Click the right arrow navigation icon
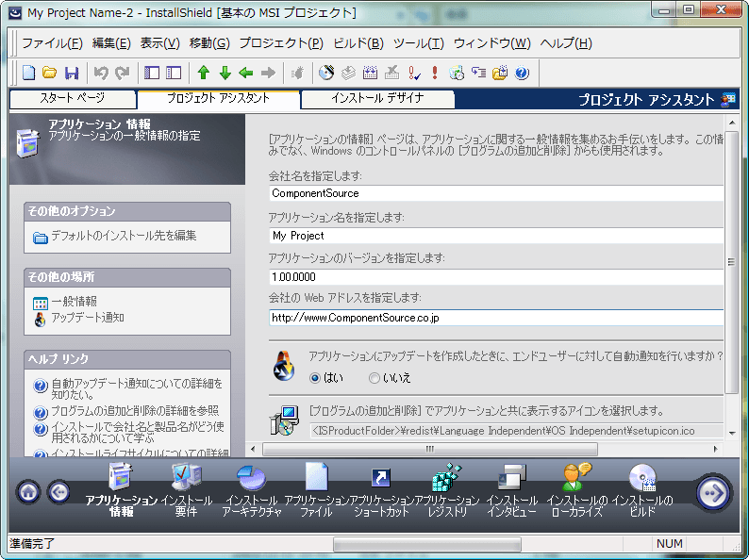 (269, 73)
